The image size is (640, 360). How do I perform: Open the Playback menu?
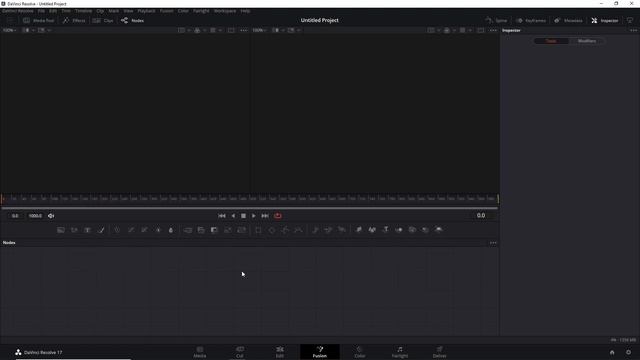point(146,11)
